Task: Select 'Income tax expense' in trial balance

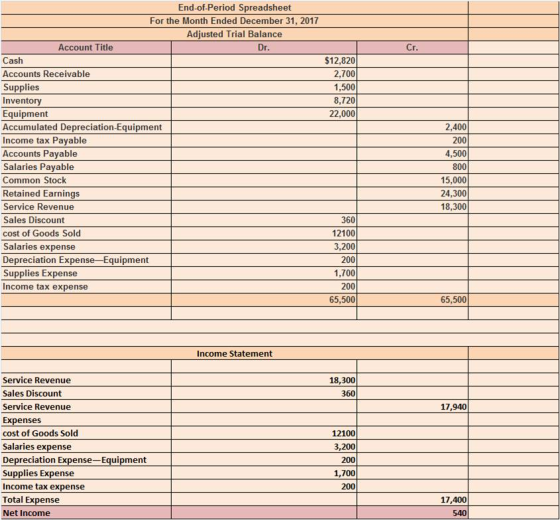Action: pyautogui.click(x=86, y=287)
